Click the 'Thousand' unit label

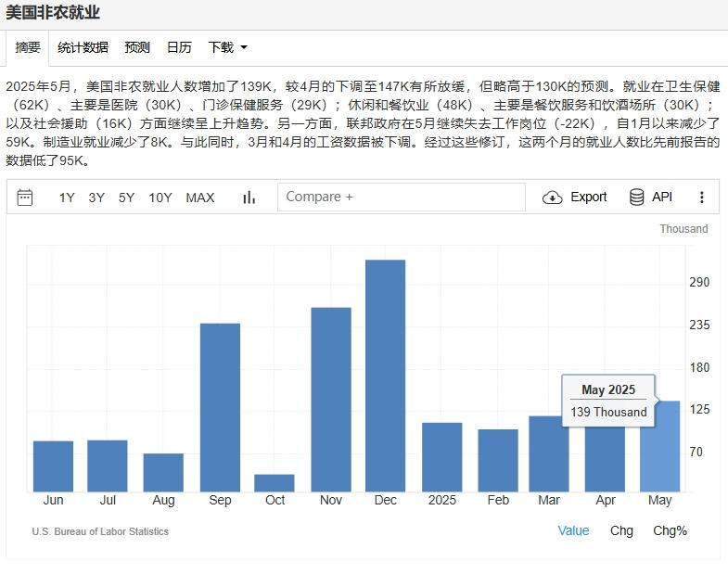(x=683, y=228)
